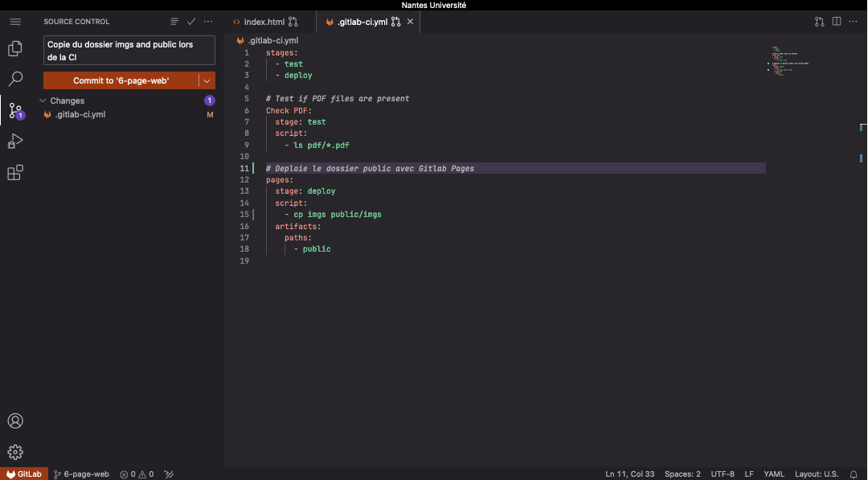
Task: Select .gitlab-ci.yml in Changes list
Action: tap(129, 115)
